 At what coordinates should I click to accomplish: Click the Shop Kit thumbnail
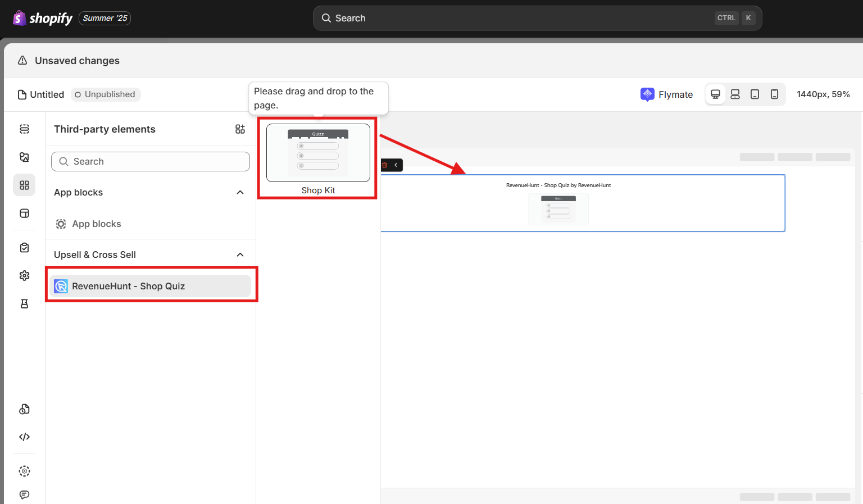pos(318,153)
